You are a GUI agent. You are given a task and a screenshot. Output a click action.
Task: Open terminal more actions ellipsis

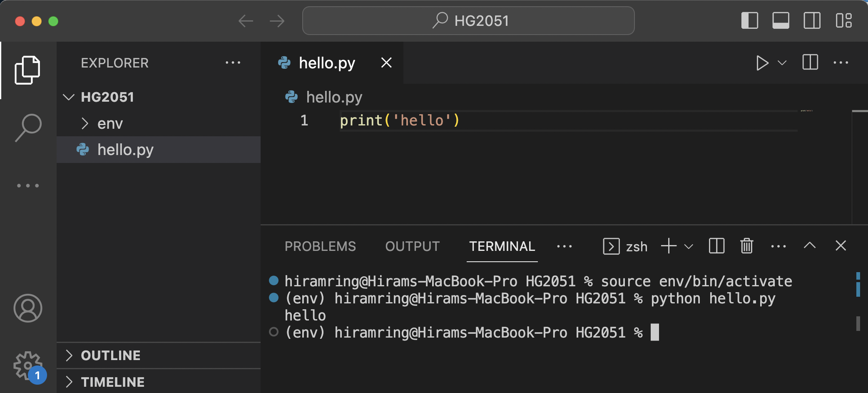[x=778, y=246]
